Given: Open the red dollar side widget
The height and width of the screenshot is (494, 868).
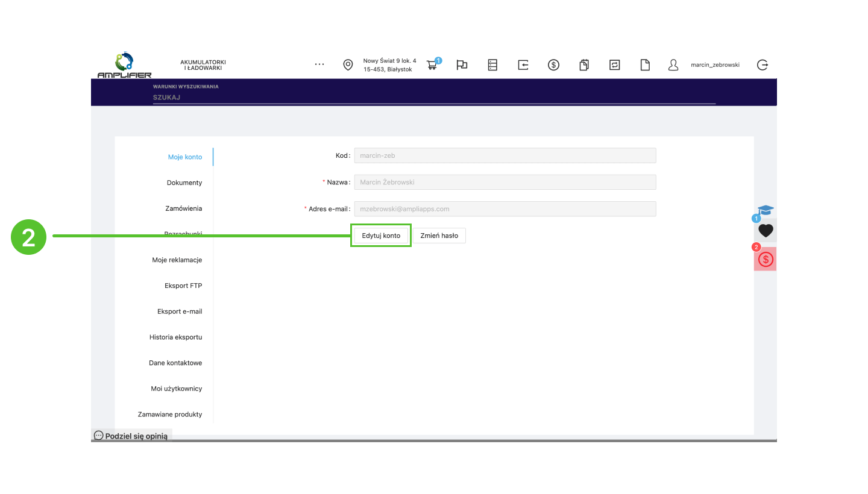Looking at the screenshot, I should [766, 259].
